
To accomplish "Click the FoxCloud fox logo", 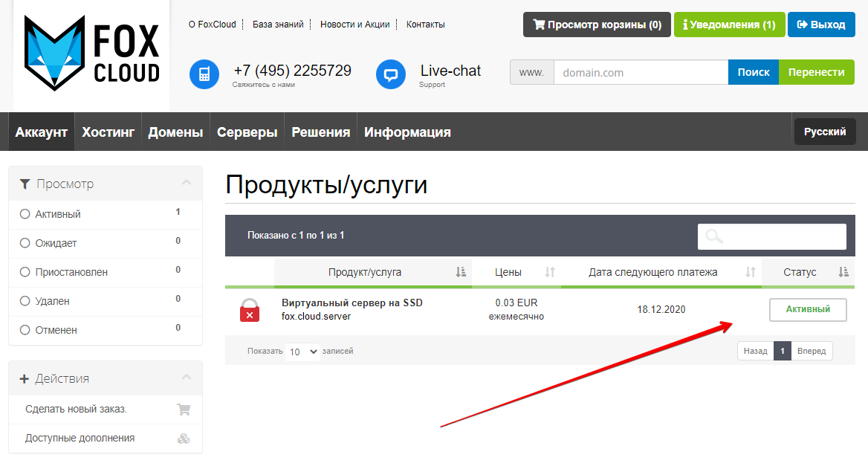I will point(91,53).
